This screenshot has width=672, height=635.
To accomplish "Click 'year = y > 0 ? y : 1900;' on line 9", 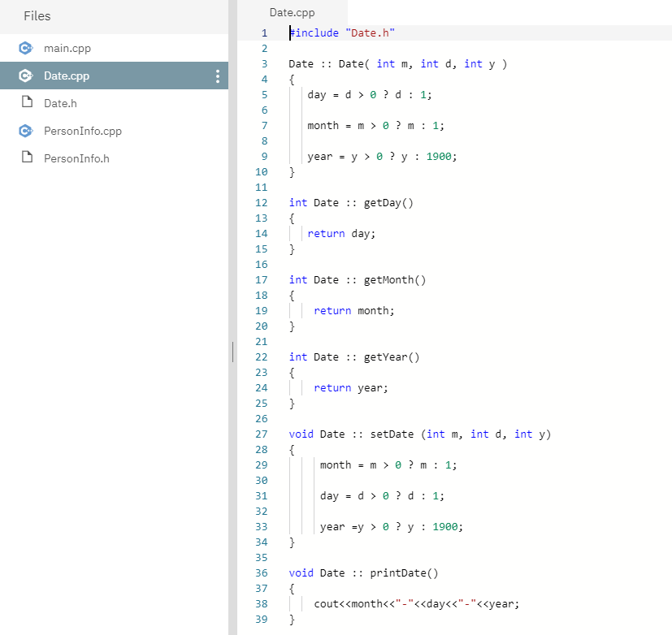I will [x=382, y=156].
